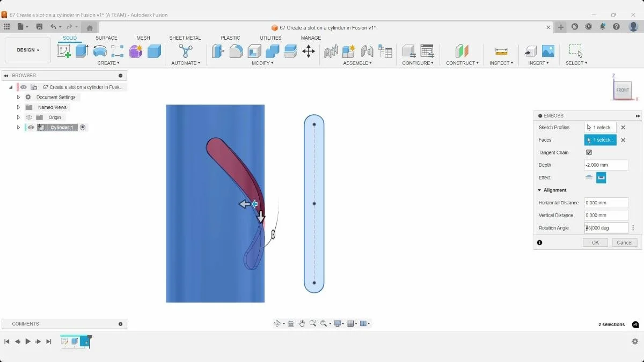Click the Create Form purple icon

(x=136, y=51)
